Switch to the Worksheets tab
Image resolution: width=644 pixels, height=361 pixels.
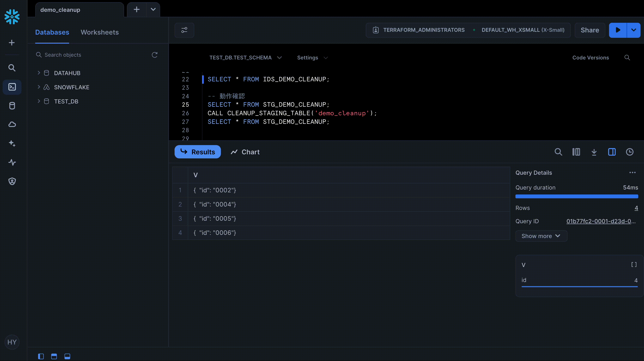[x=100, y=32]
